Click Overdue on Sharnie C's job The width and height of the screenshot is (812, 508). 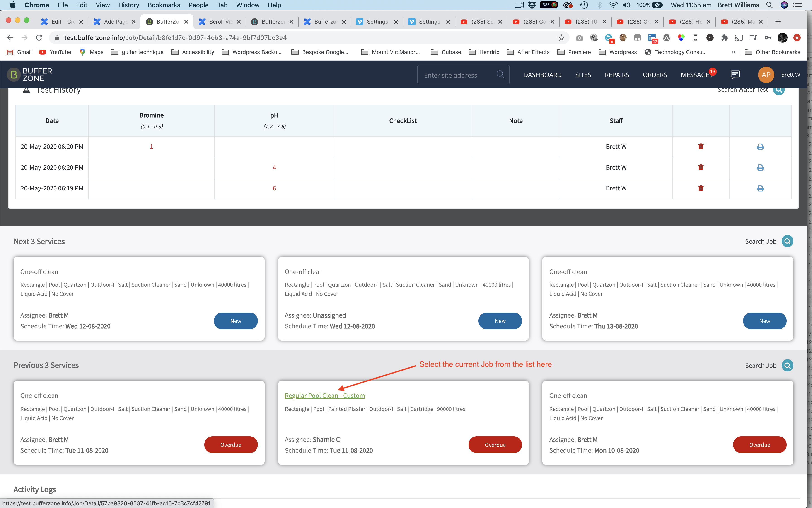point(495,444)
